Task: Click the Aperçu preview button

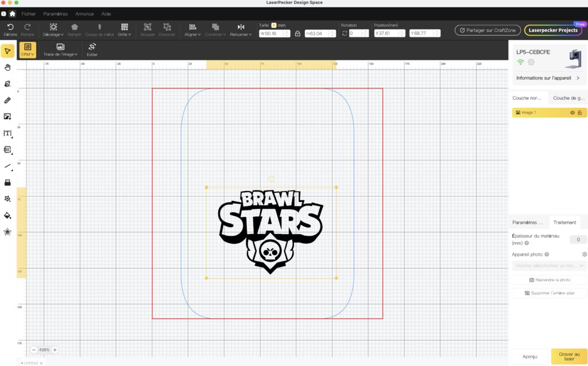Action: [529, 356]
